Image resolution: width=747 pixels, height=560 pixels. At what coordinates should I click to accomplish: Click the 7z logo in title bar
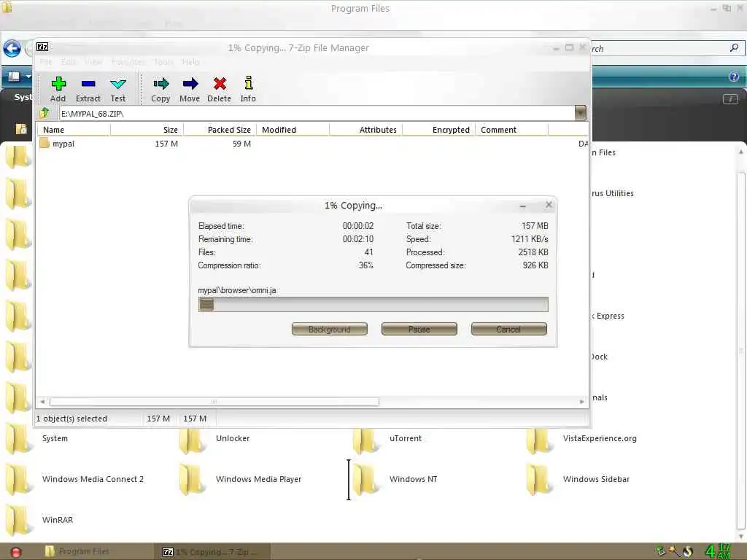point(42,47)
